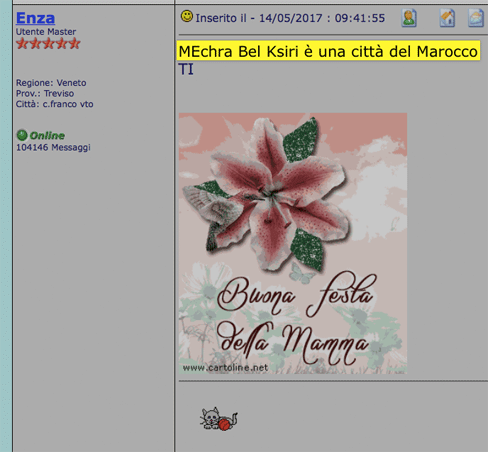Click the green Online status icon
Image resolution: width=488 pixels, height=452 pixels.
tap(22, 135)
